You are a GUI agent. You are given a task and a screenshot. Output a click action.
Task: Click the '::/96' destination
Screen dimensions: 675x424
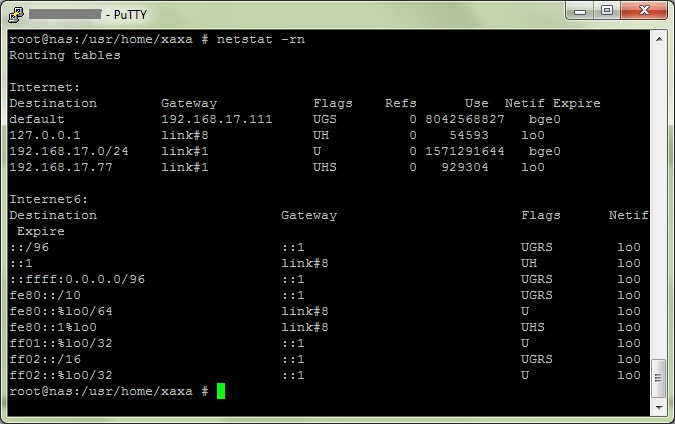[29, 247]
